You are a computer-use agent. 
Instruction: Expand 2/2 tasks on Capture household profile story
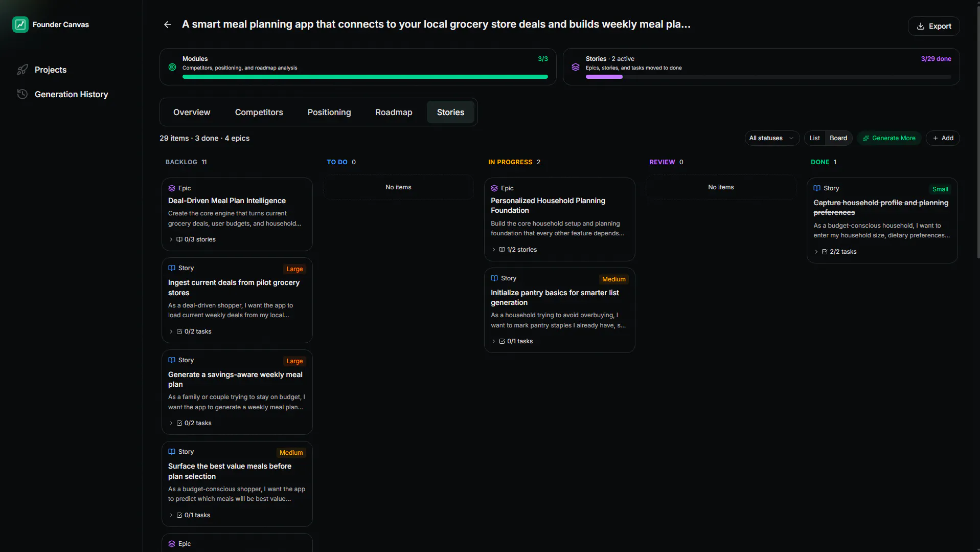click(835, 252)
